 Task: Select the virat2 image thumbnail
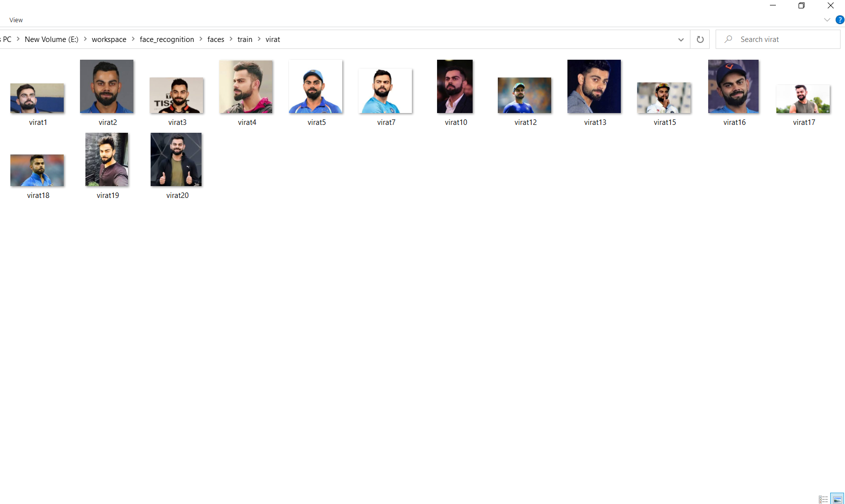click(107, 93)
